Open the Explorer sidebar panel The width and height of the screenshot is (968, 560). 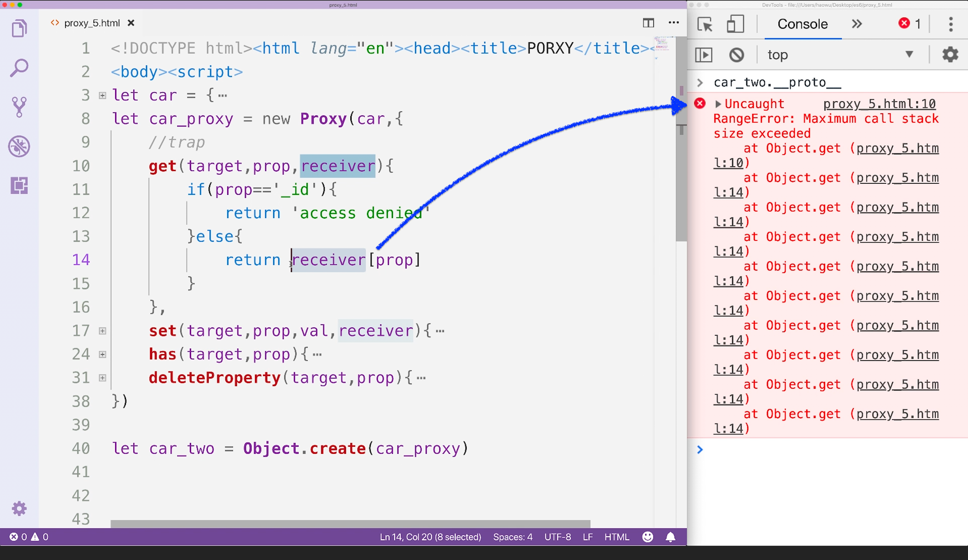(x=19, y=28)
